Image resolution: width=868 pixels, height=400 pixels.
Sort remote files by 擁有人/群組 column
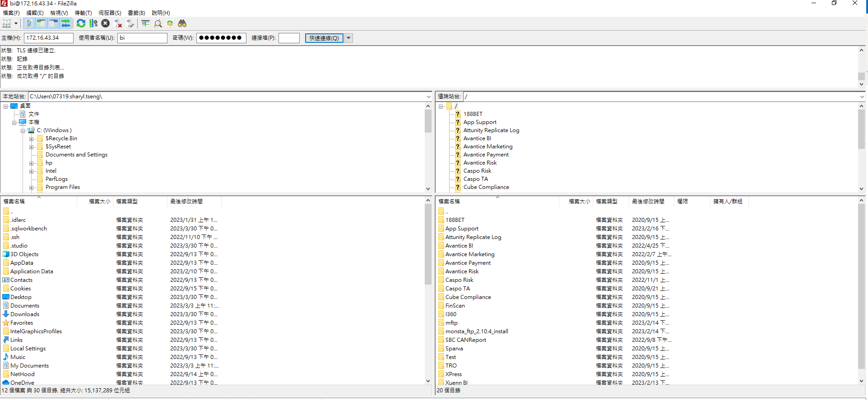pyautogui.click(x=729, y=202)
